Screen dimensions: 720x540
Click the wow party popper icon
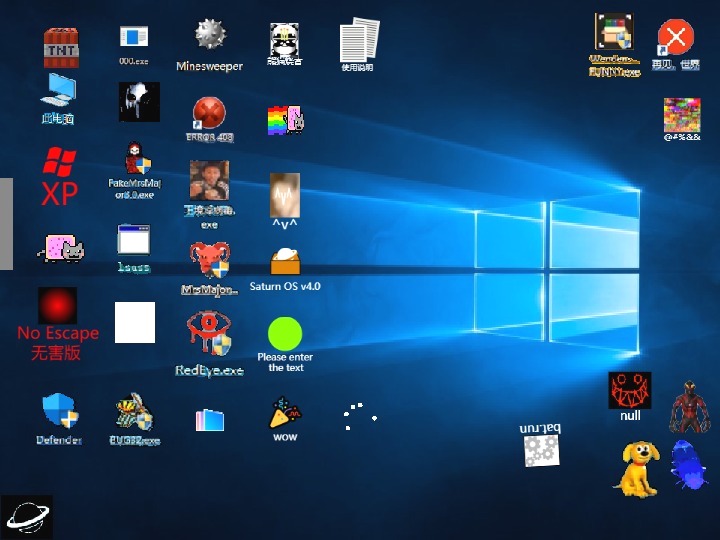285,414
